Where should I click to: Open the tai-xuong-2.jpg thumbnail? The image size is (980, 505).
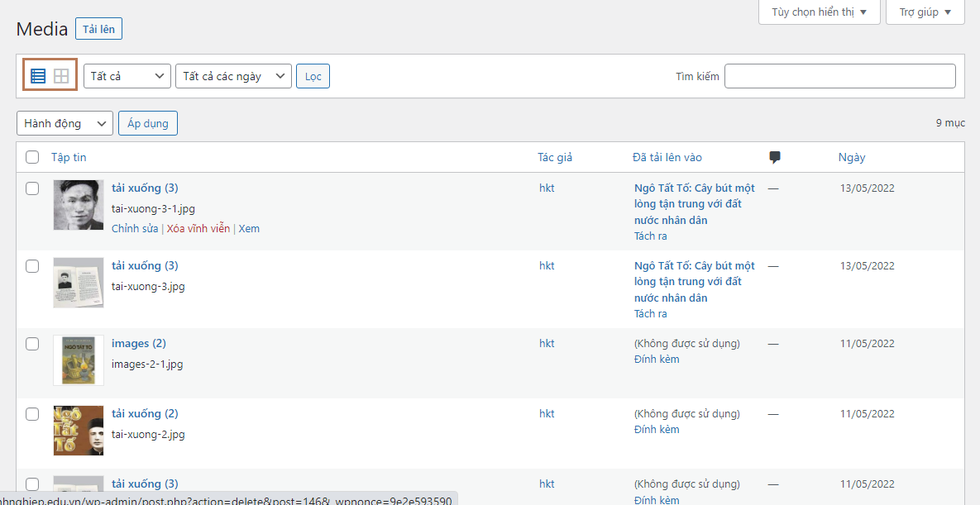[x=79, y=430]
